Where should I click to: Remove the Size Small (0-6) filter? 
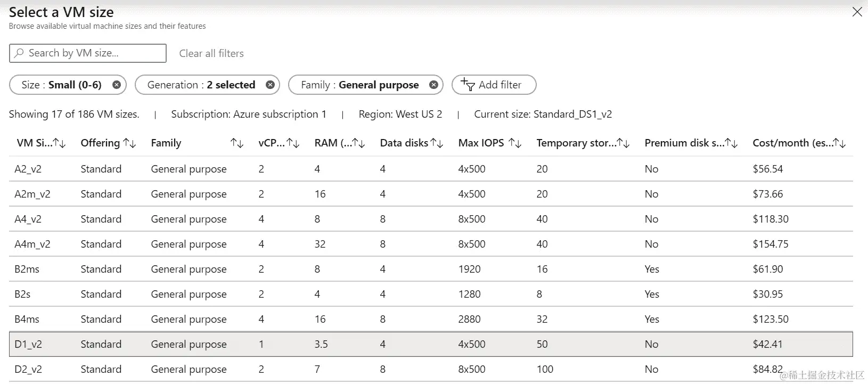pos(116,85)
